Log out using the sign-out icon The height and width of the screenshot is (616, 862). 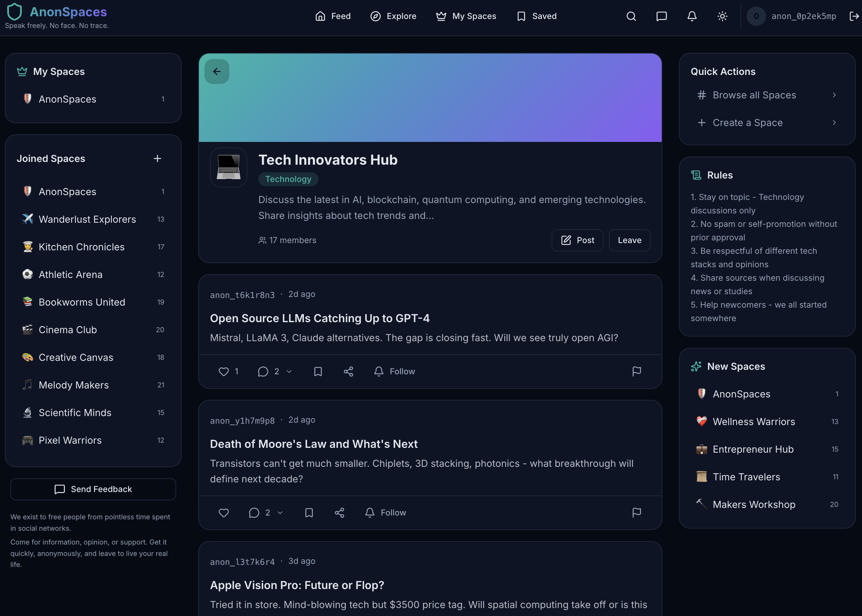tap(854, 16)
